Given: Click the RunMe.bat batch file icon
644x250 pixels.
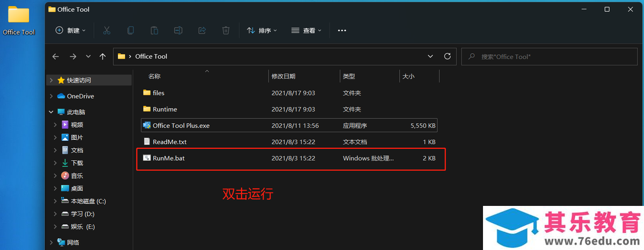Looking at the screenshot, I should (147, 158).
